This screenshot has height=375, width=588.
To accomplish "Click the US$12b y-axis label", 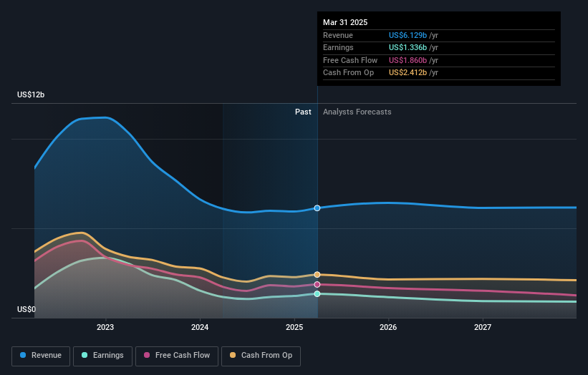I will pyautogui.click(x=31, y=94).
